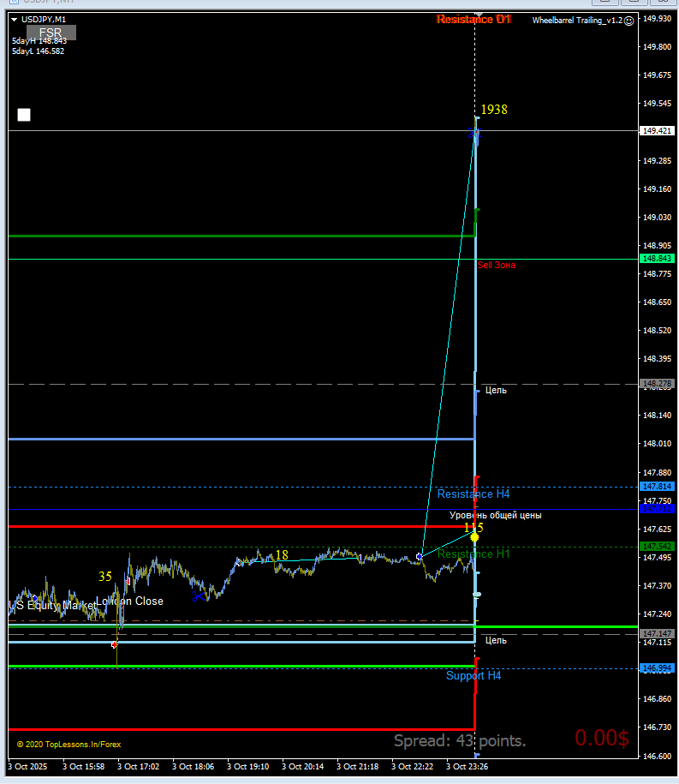Click the Spread: 43 points text
This screenshot has width=679, height=784.
click(460, 740)
